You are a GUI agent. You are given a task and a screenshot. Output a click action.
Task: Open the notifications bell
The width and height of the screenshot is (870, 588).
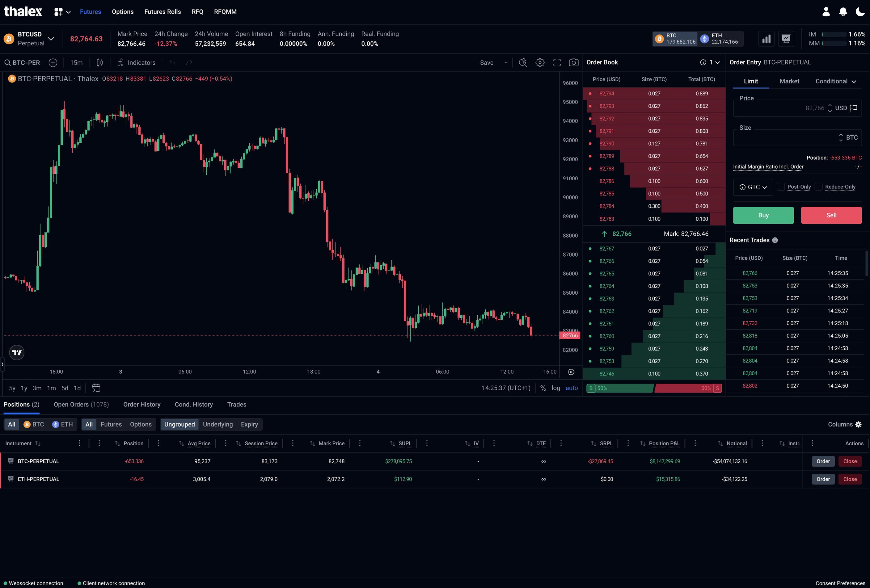pyautogui.click(x=843, y=12)
